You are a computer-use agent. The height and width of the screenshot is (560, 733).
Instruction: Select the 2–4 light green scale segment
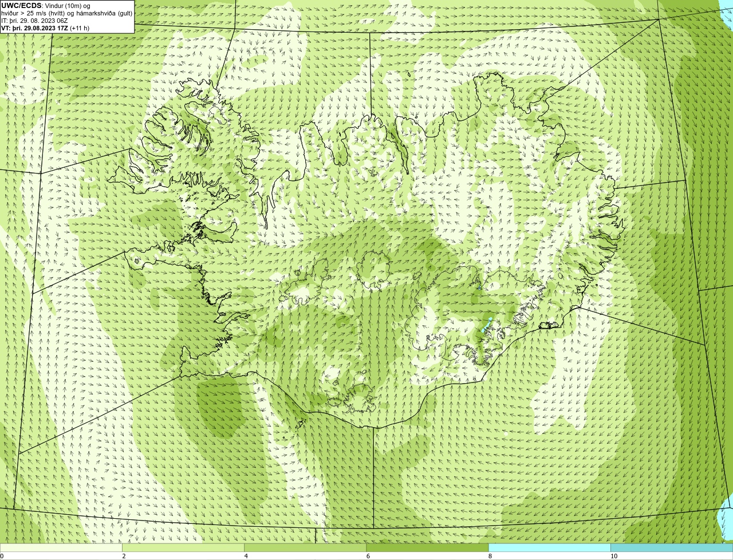pyautogui.click(x=183, y=547)
